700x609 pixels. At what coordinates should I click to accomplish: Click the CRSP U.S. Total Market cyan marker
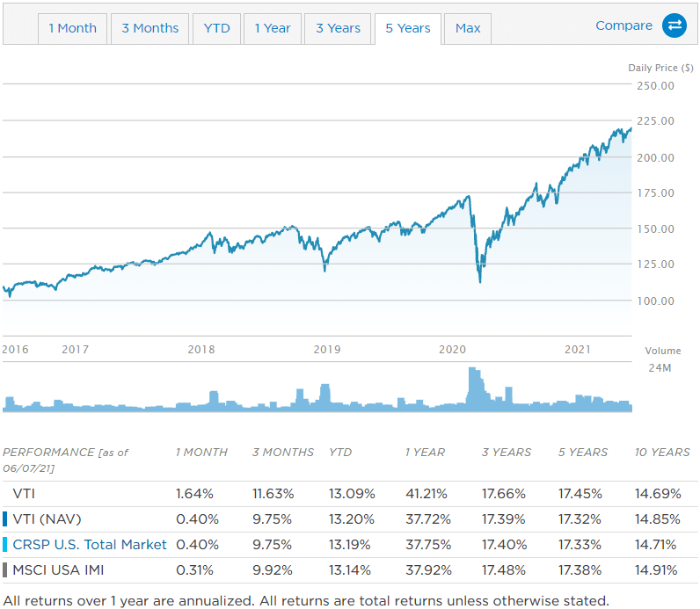coord(5,545)
